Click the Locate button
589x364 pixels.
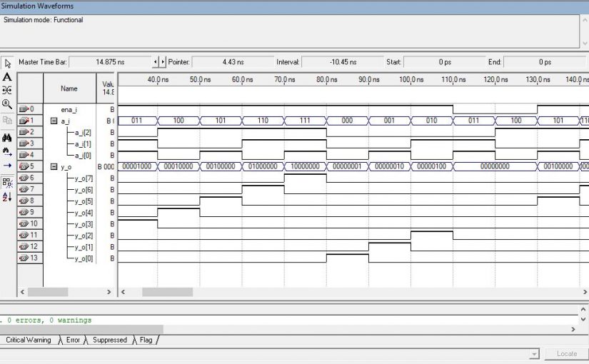click(x=566, y=354)
